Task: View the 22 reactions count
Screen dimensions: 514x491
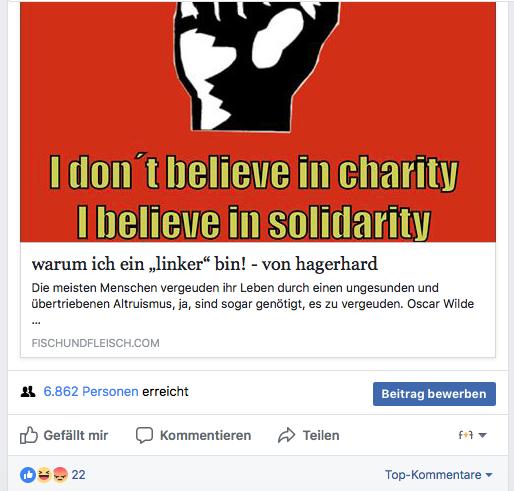Action: pos(78,475)
